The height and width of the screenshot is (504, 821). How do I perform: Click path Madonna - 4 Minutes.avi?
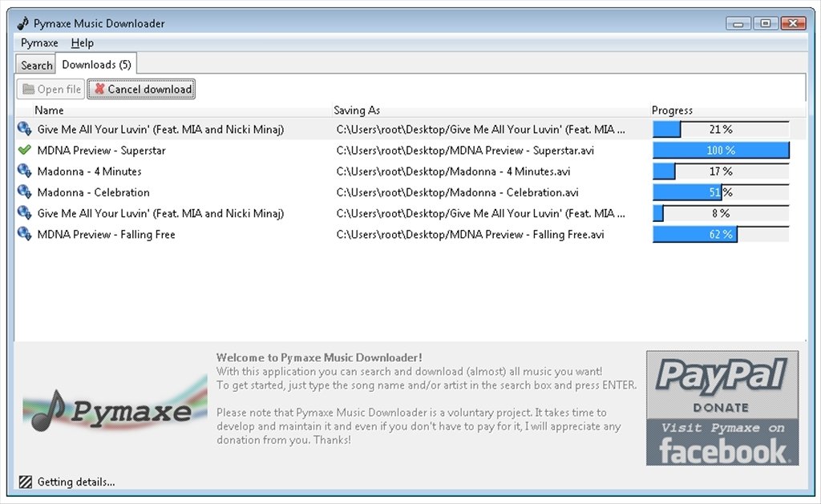[x=453, y=171]
